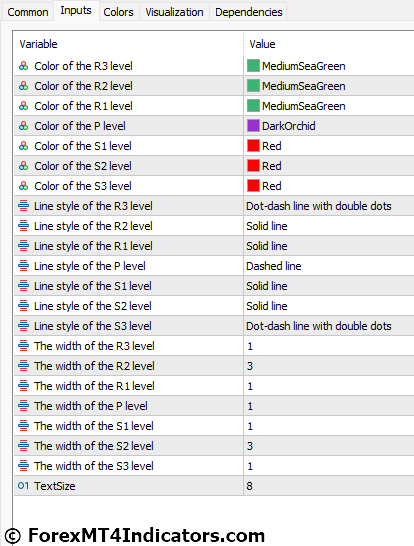Viewport: 414px width, 546px height.
Task: Click the color icon for R2 level
Action: [x=24, y=86]
